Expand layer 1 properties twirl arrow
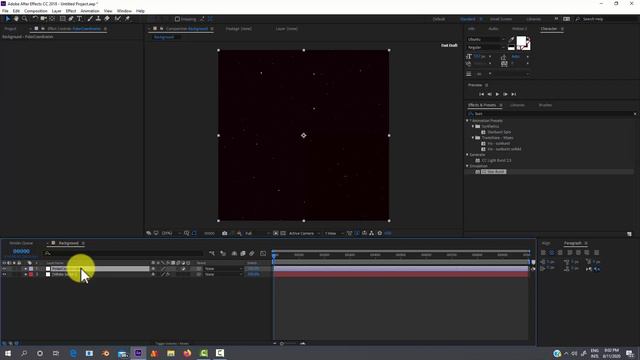 tap(25, 269)
